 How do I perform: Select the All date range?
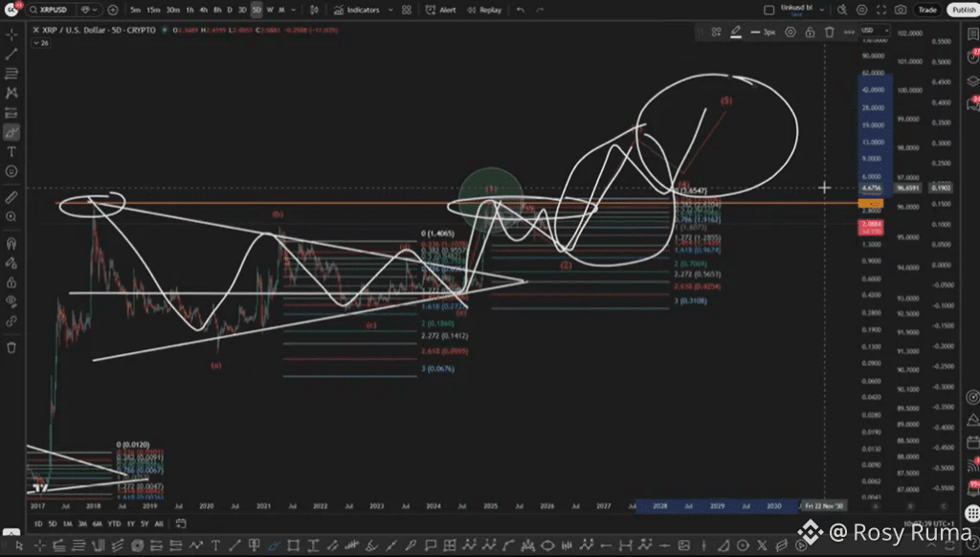[159, 524]
